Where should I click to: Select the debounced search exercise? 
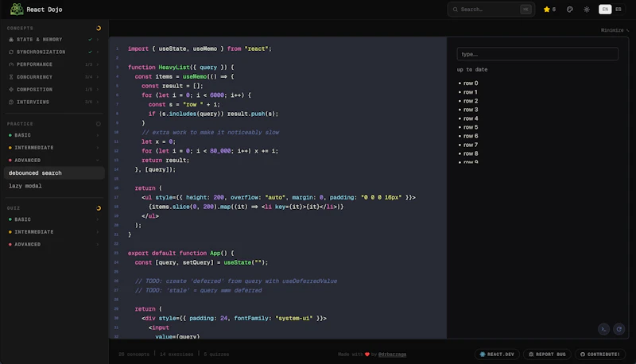click(x=54, y=173)
